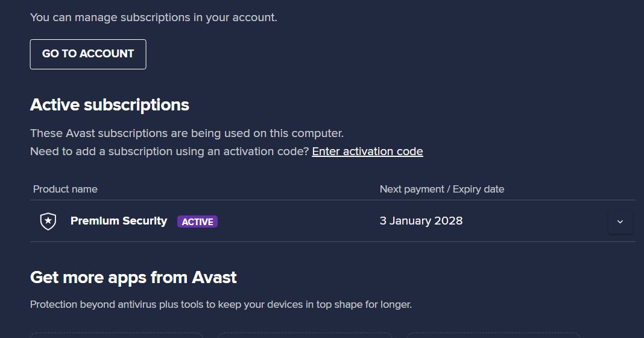644x338 pixels.
Task: Click the Product name column header
Action: pos(65,190)
